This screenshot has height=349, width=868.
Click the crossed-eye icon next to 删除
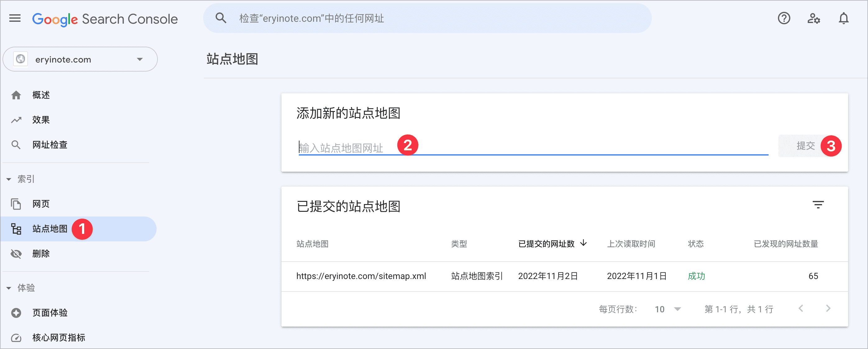[16, 254]
